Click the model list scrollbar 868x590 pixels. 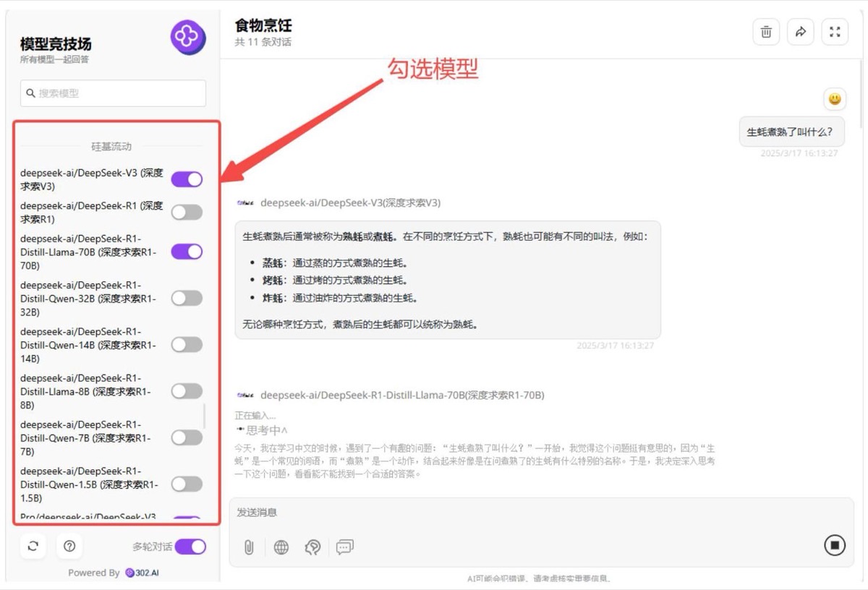[205, 416]
